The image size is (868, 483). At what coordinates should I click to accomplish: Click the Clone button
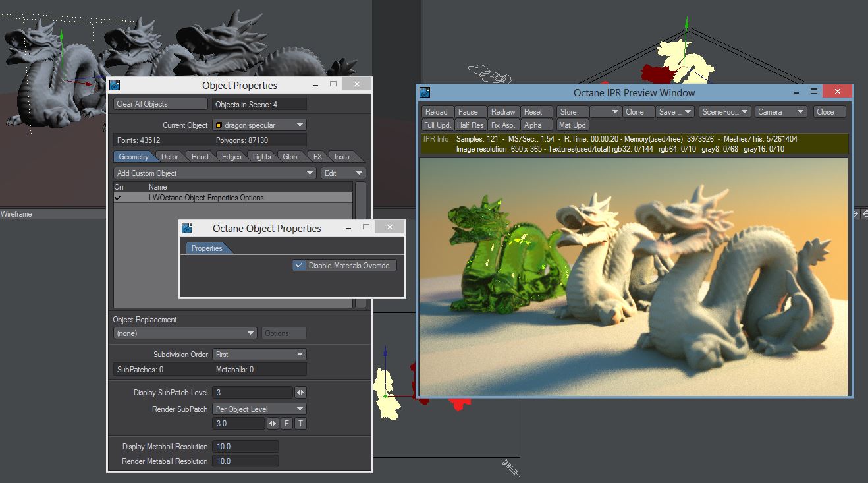point(639,112)
